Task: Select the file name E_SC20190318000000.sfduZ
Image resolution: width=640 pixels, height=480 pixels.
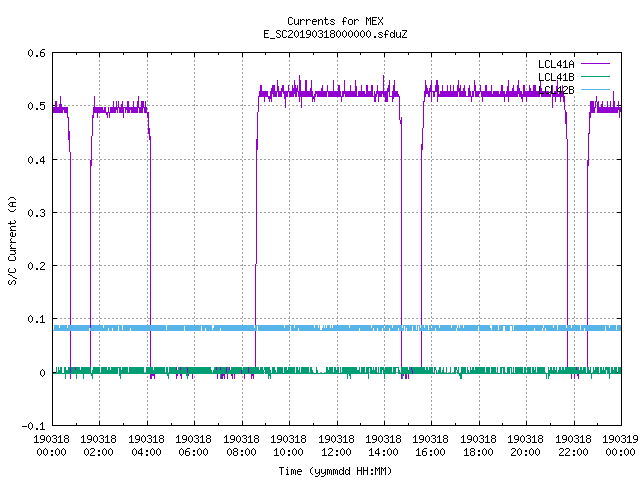Action: pos(335,34)
